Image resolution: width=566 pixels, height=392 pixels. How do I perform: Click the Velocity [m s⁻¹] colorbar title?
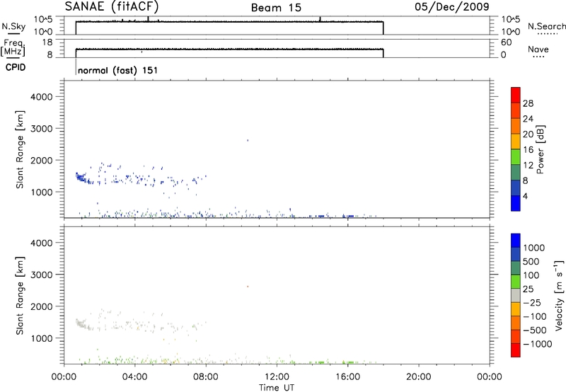point(559,295)
